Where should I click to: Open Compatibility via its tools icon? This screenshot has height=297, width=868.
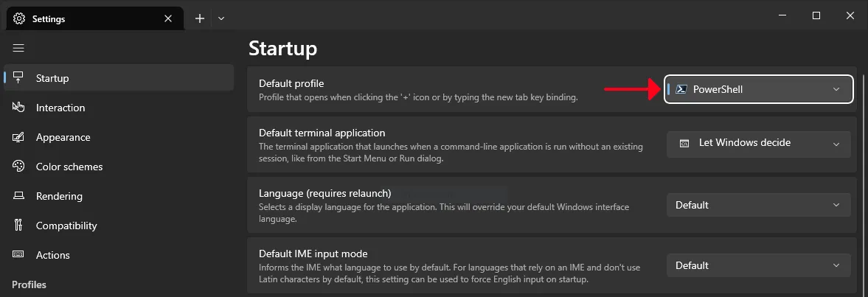pos(18,225)
